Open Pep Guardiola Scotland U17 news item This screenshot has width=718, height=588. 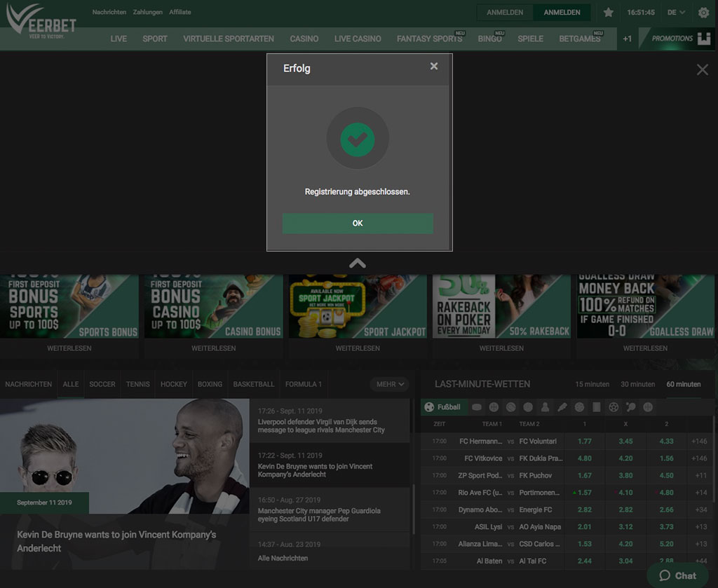(x=319, y=515)
